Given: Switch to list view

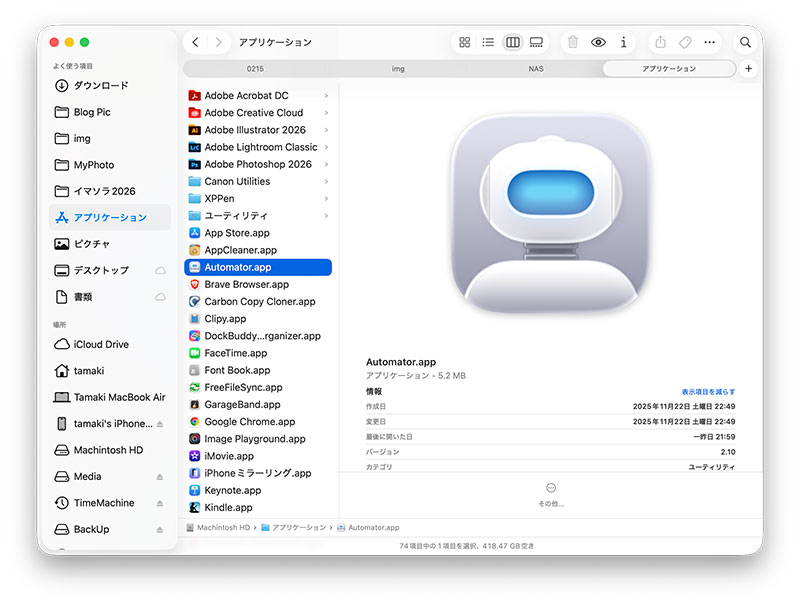Looking at the screenshot, I should 488,43.
